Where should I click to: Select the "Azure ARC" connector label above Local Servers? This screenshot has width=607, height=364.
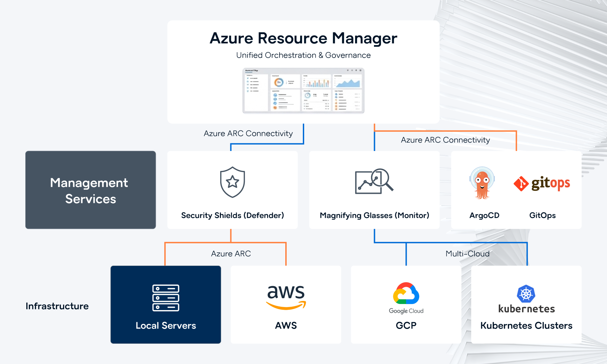pyautogui.click(x=231, y=254)
